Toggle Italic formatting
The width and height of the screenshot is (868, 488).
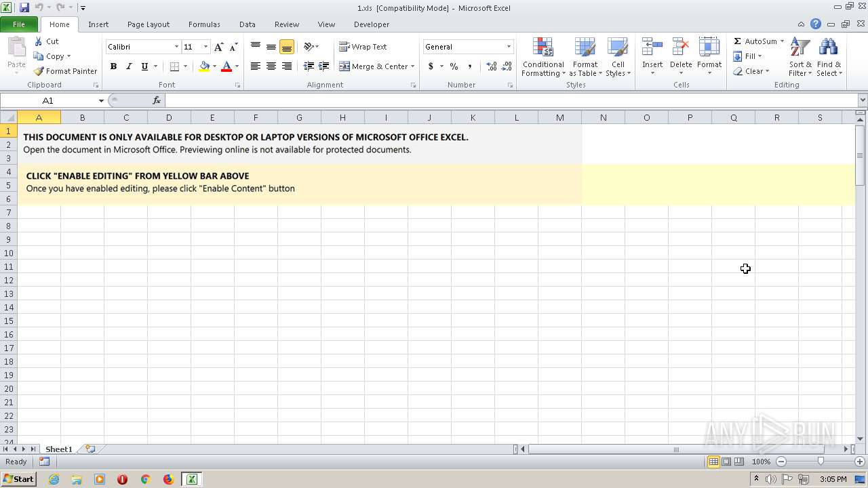pos(129,66)
